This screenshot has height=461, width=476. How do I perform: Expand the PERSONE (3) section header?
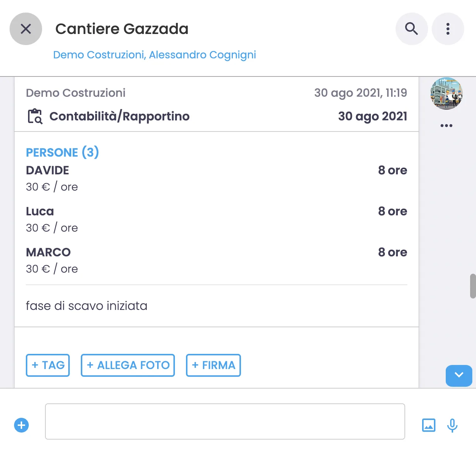click(62, 152)
